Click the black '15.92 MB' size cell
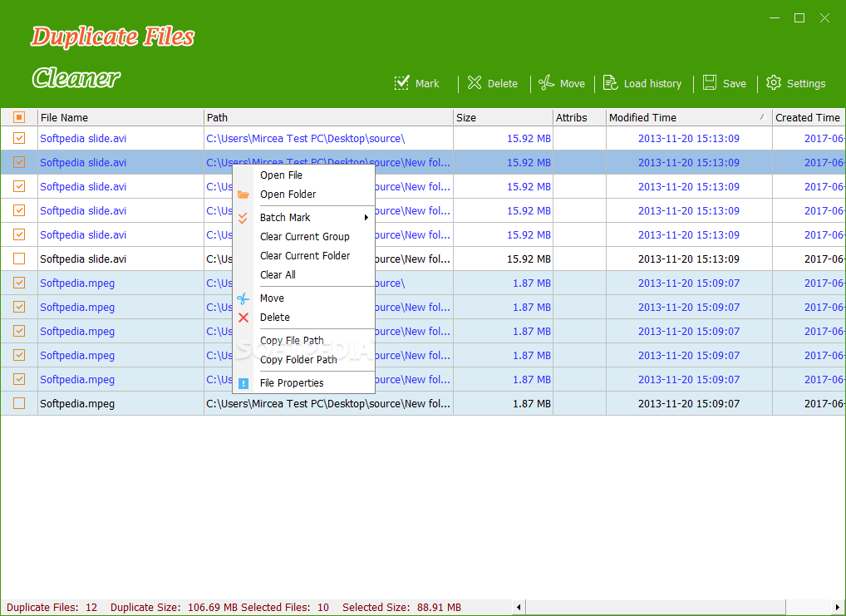This screenshot has height=616, width=846. (529, 259)
